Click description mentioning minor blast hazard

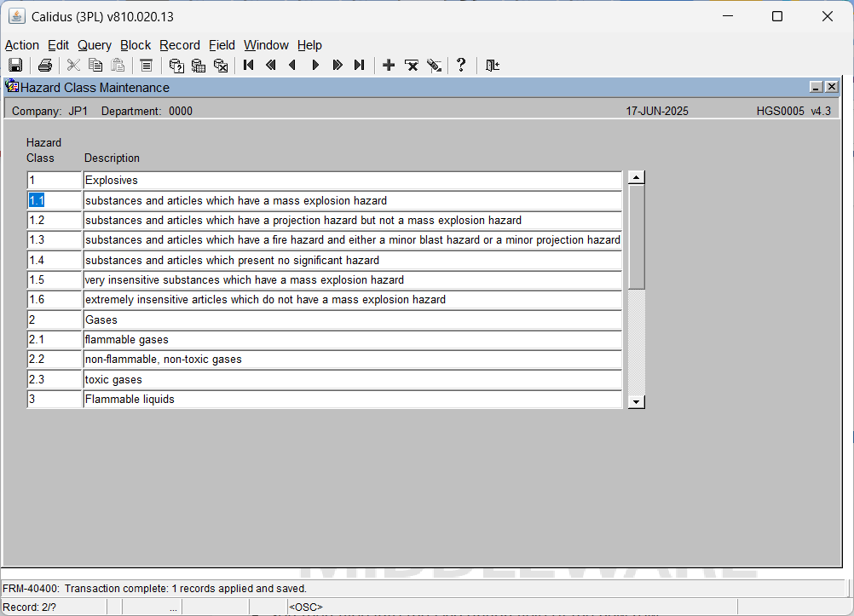[x=352, y=240]
